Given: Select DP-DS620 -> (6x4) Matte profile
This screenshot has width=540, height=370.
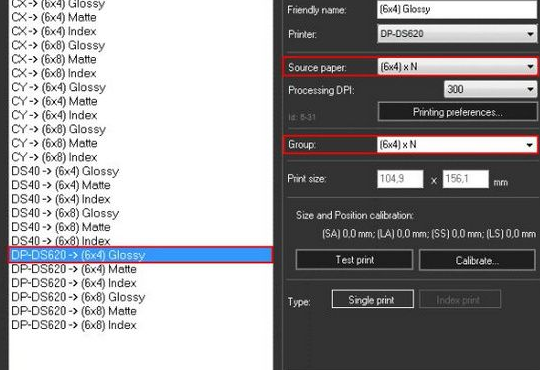Looking at the screenshot, I should click(141, 269).
